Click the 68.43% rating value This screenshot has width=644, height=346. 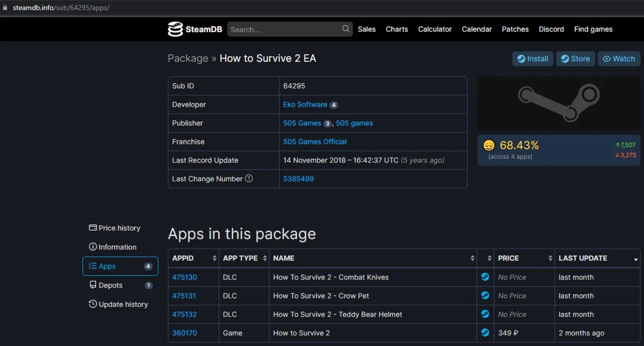point(519,146)
